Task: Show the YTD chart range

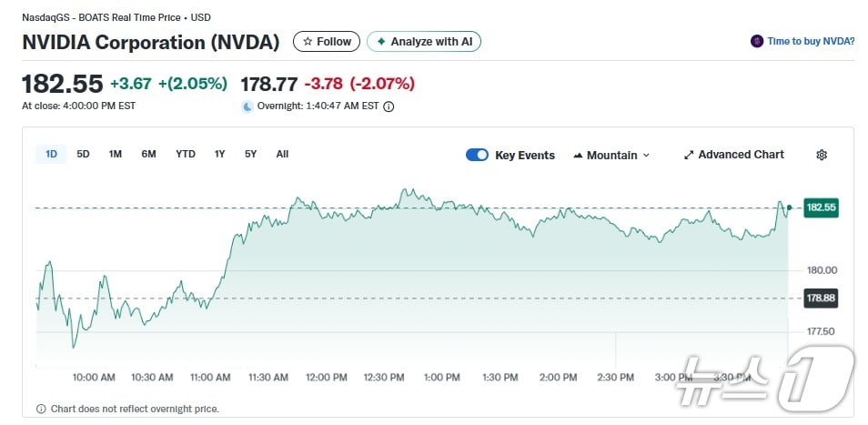Action: (x=185, y=154)
